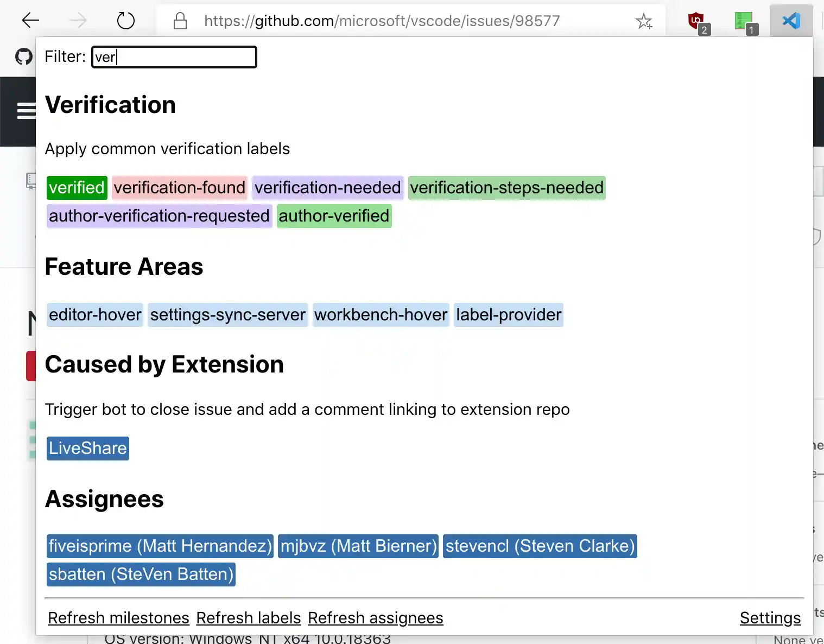This screenshot has height=644, width=824.
Task: Click the VS Code extension icon
Action: pyautogui.click(x=791, y=21)
